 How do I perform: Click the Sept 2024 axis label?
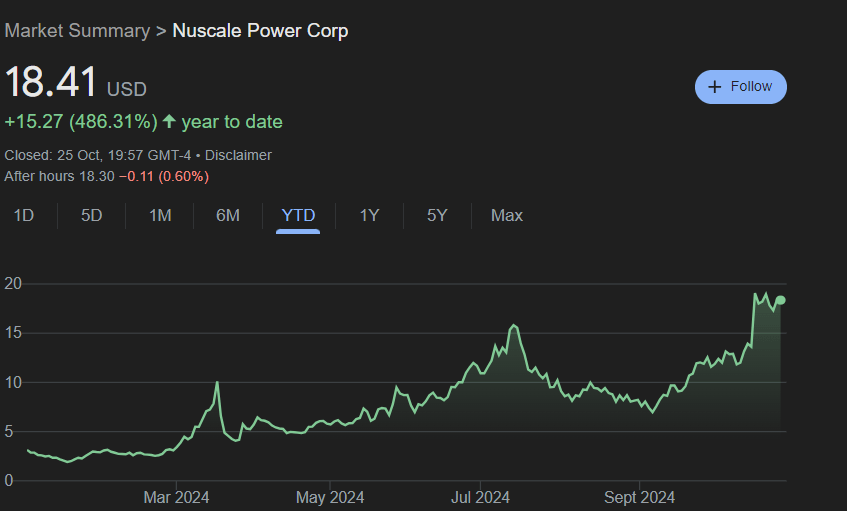tap(640, 497)
